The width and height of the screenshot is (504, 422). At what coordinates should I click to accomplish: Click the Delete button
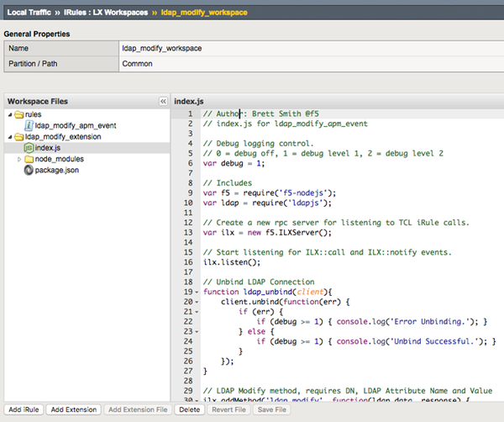(x=189, y=409)
